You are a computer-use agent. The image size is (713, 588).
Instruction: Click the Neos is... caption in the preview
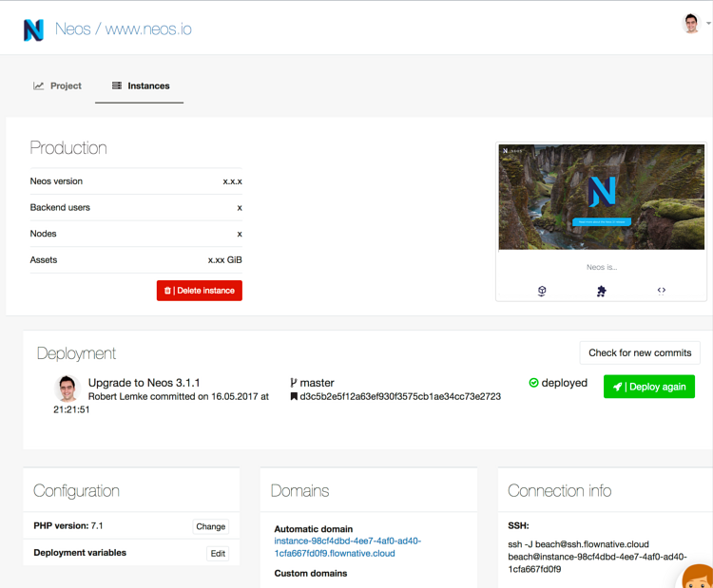pos(602,267)
